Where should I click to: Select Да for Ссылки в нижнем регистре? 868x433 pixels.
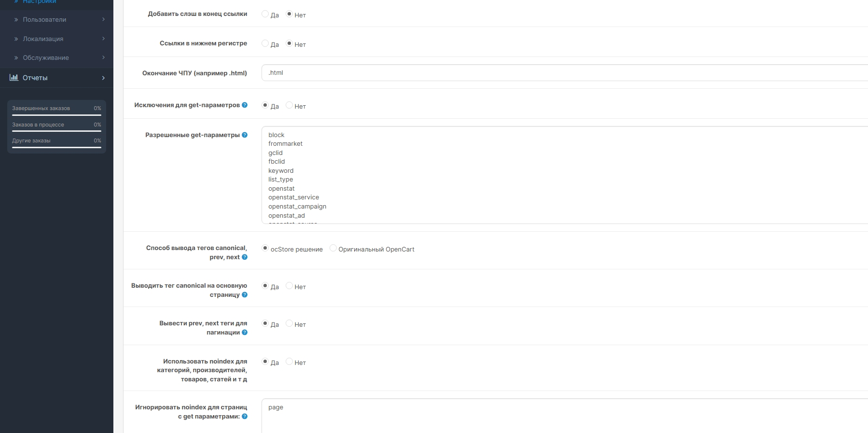265,43
